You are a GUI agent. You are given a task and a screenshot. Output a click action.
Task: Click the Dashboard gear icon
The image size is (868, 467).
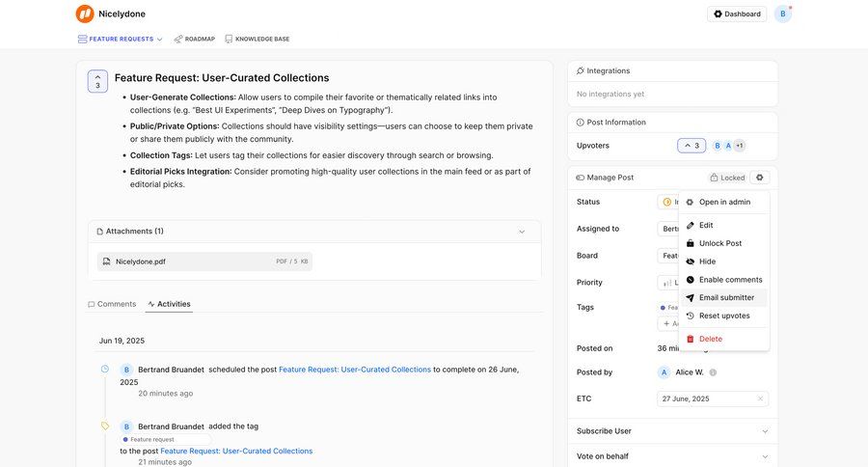[x=718, y=14]
